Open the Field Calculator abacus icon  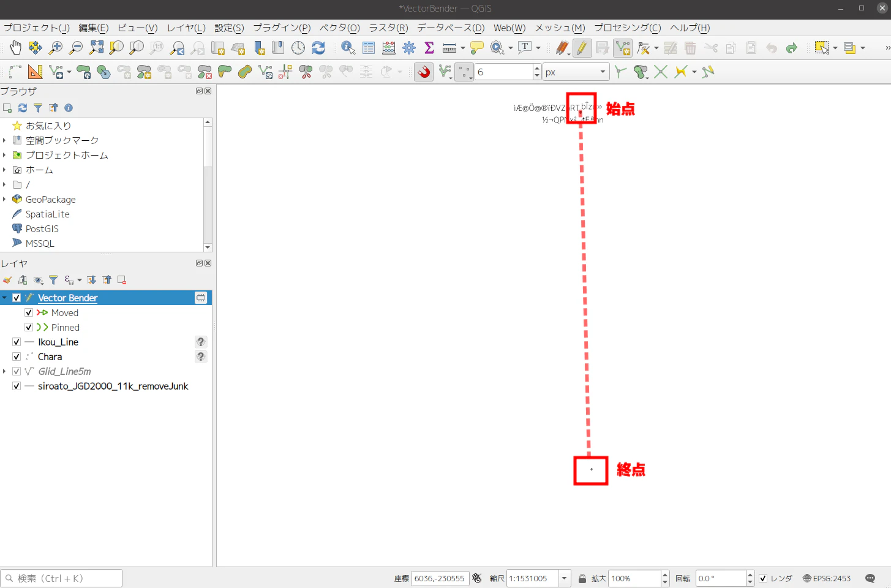tap(389, 48)
